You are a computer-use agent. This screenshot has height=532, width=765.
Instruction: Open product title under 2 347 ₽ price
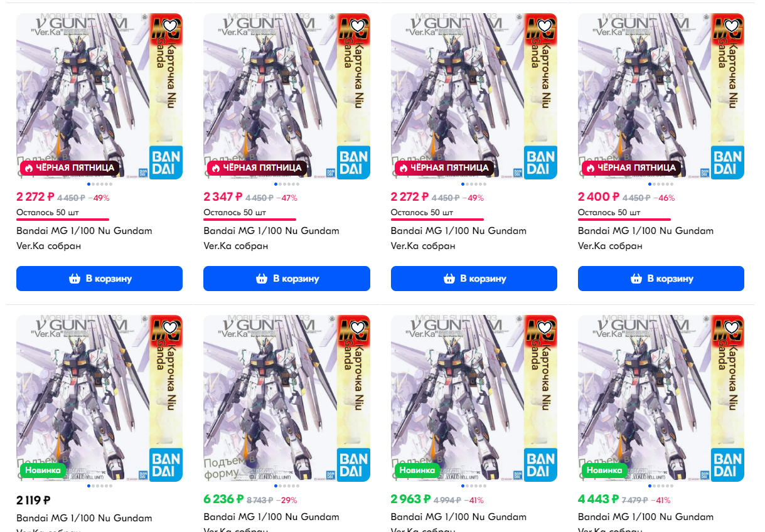coord(271,238)
